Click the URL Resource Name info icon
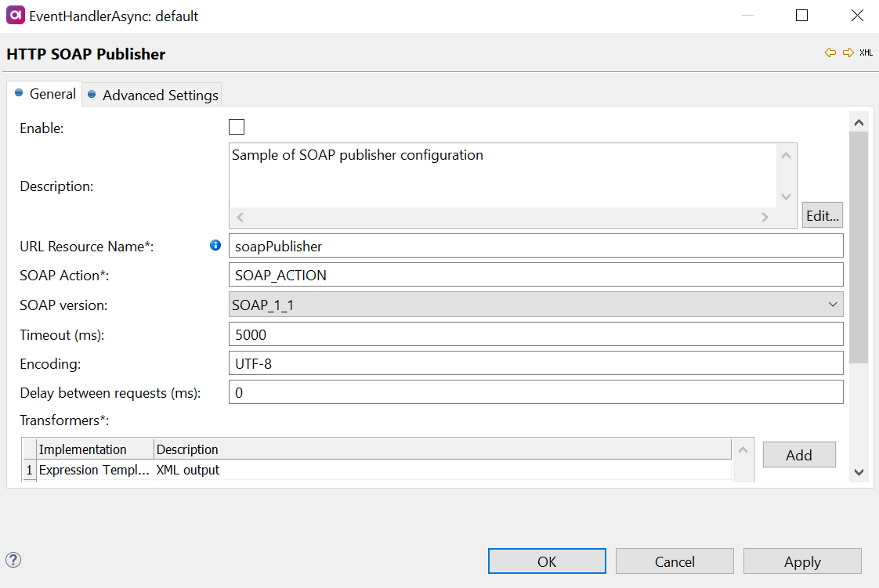879x588 pixels. [x=215, y=246]
